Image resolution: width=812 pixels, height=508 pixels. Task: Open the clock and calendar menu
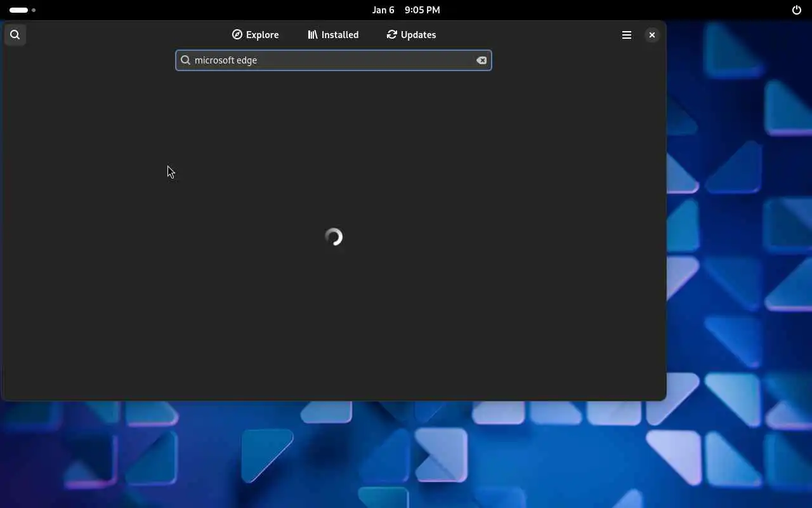tap(406, 10)
